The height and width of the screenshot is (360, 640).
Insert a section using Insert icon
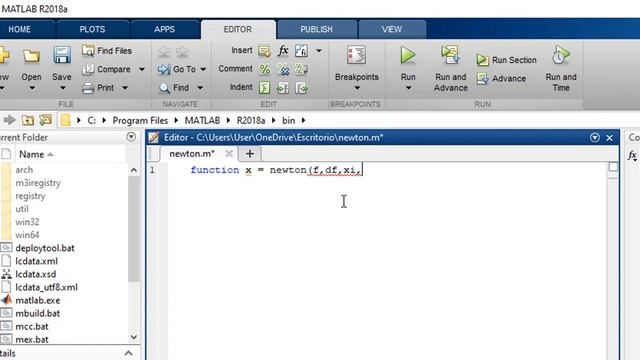coord(264,51)
